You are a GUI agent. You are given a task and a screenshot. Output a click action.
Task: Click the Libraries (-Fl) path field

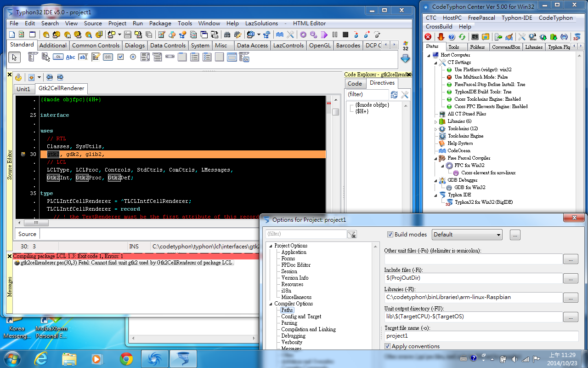pyautogui.click(x=474, y=298)
